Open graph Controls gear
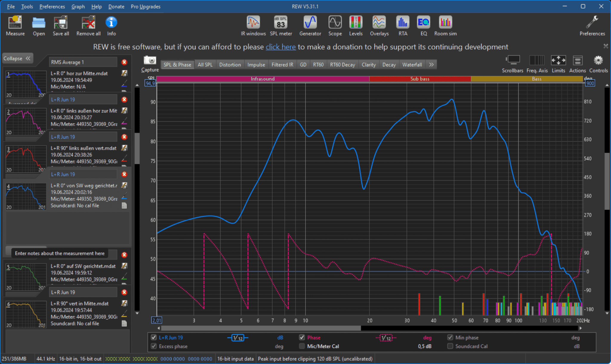The height and width of the screenshot is (364, 611). click(x=598, y=64)
